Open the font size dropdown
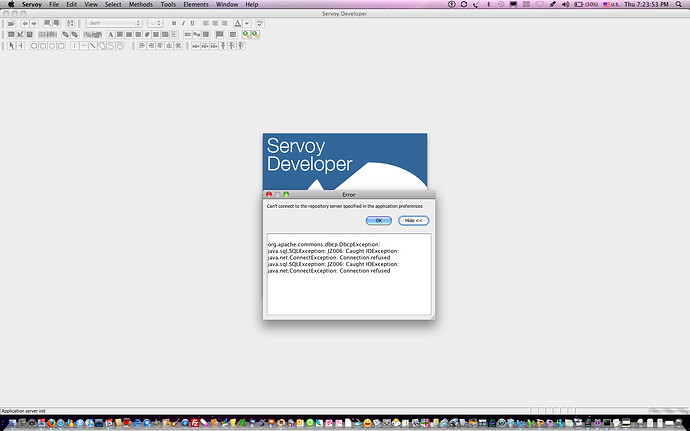 (x=155, y=23)
